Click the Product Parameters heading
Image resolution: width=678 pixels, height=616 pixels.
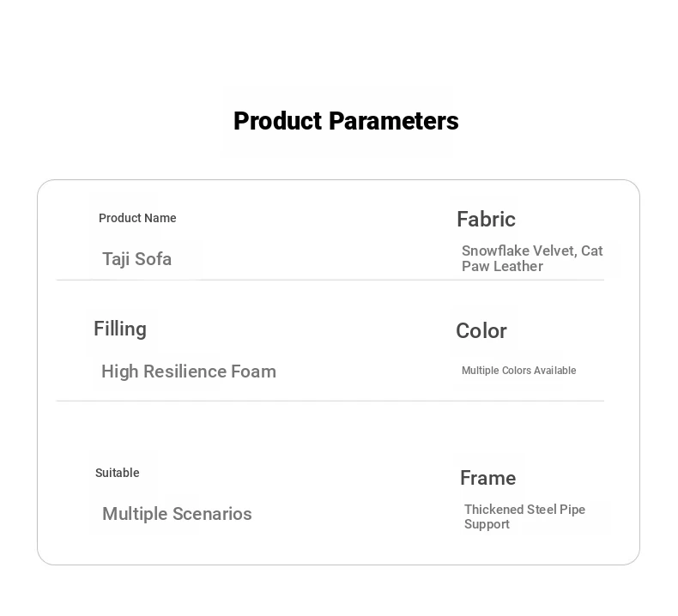tap(346, 121)
